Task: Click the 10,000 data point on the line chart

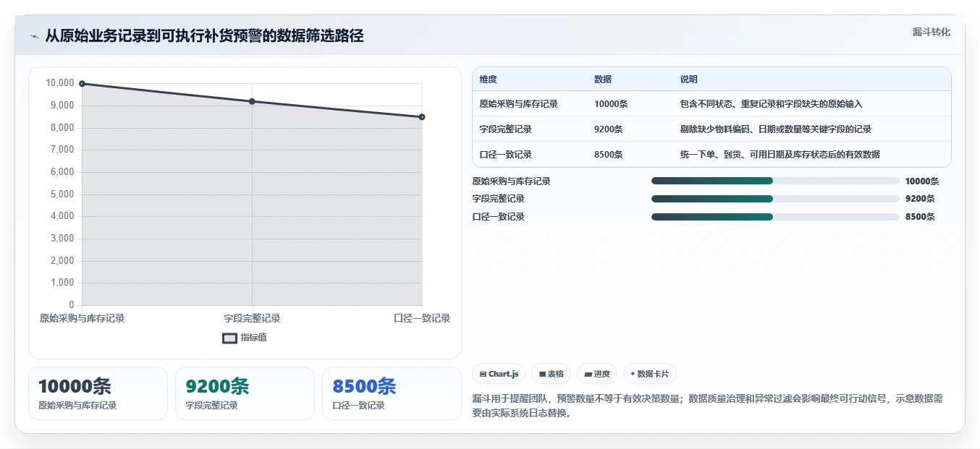Action: coord(82,84)
